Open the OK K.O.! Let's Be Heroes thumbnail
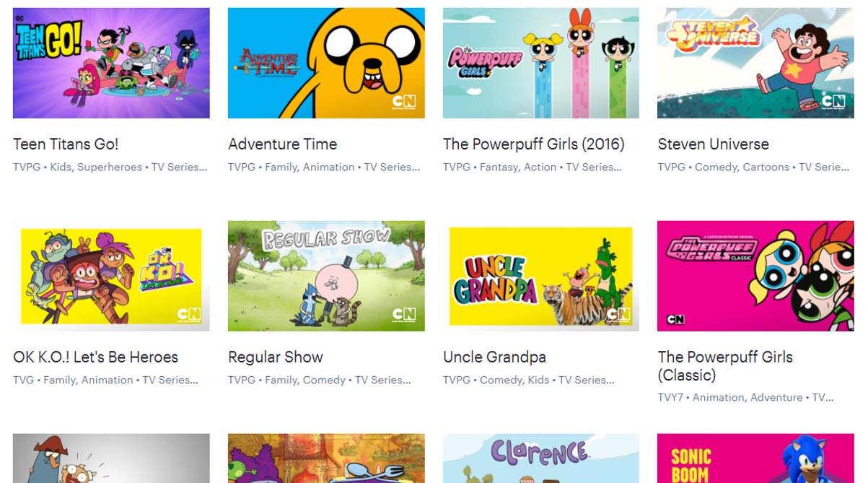The width and height of the screenshot is (868, 483). 111,276
